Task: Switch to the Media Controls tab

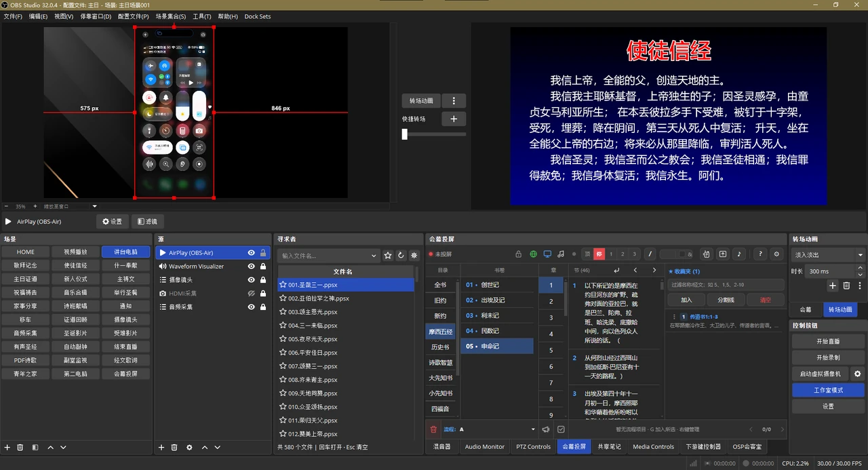Action: pyautogui.click(x=654, y=447)
